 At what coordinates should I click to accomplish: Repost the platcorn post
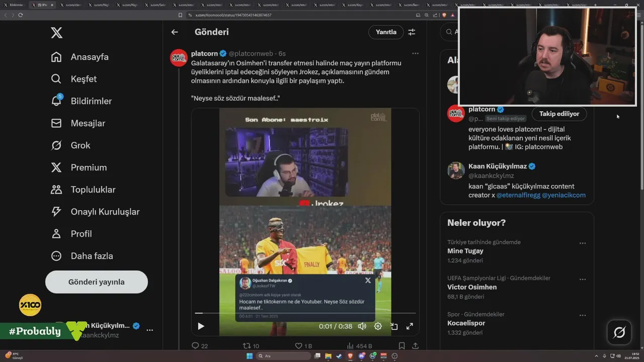(x=251, y=346)
